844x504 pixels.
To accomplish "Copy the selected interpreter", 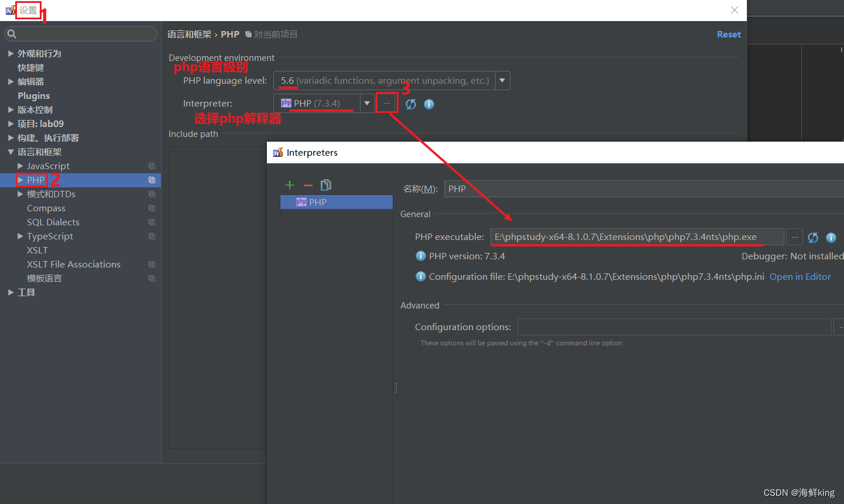I will pyautogui.click(x=326, y=185).
